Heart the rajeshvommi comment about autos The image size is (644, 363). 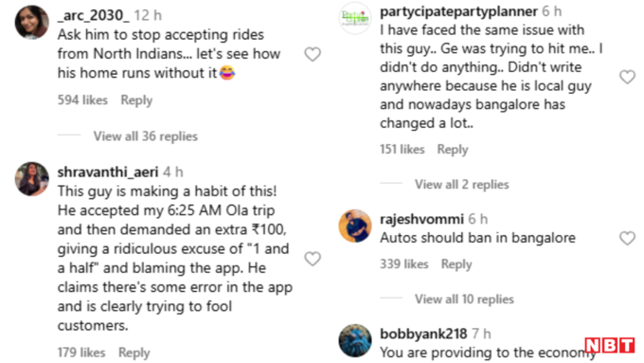tap(627, 238)
